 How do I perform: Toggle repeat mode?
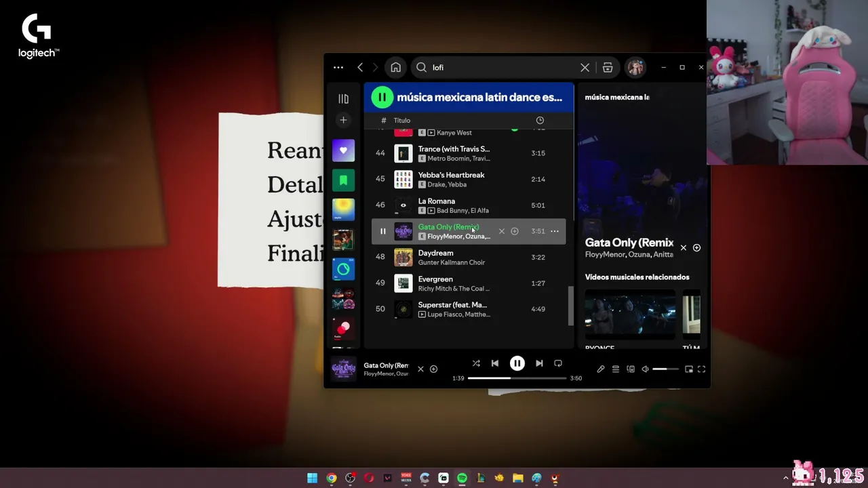pyautogui.click(x=558, y=364)
